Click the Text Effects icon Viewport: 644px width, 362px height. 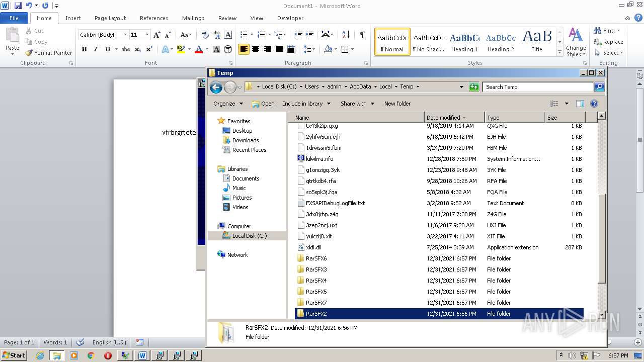click(165, 49)
